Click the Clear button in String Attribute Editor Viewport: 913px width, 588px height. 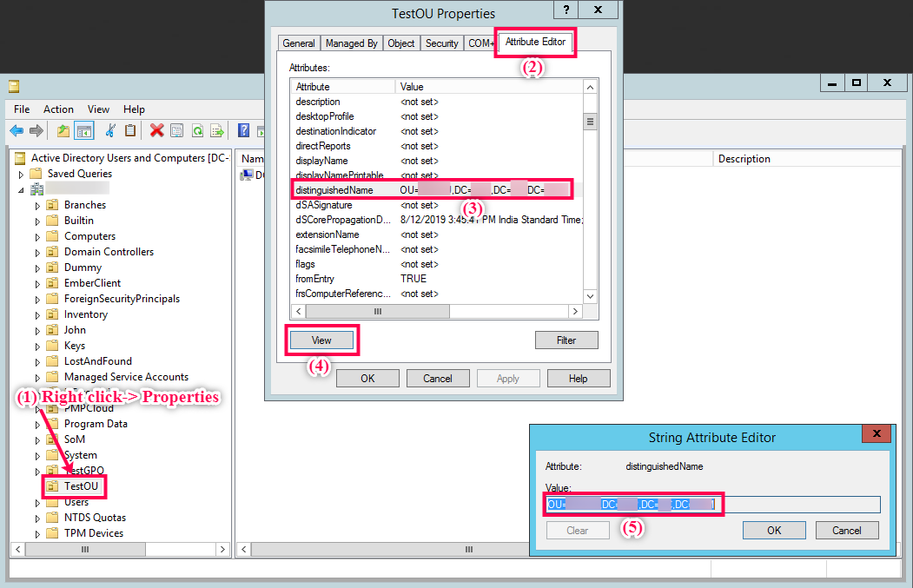[x=578, y=530]
